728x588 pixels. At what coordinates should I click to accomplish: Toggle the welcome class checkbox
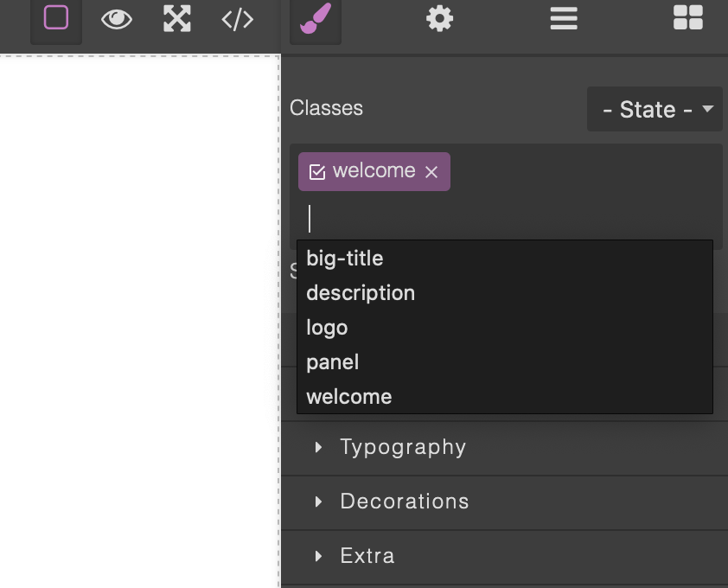pyautogui.click(x=317, y=172)
